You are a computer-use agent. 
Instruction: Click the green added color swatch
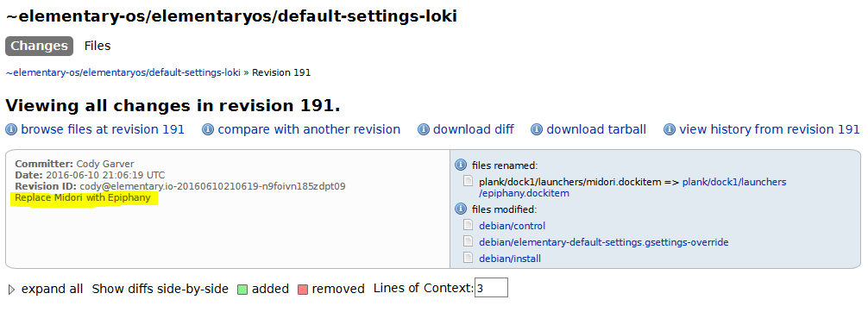pyautogui.click(x=242, y=290)
